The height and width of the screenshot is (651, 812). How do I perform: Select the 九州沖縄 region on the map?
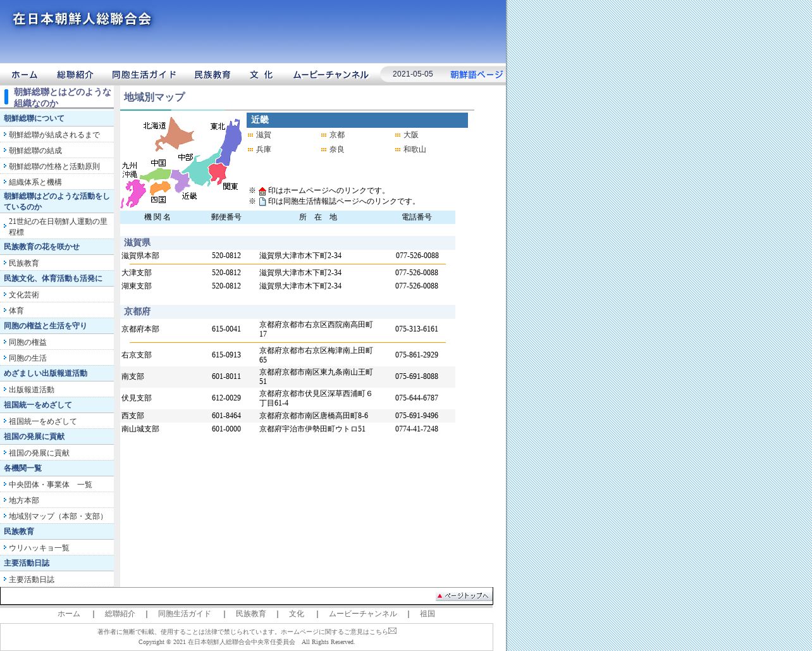coord(134,193)
